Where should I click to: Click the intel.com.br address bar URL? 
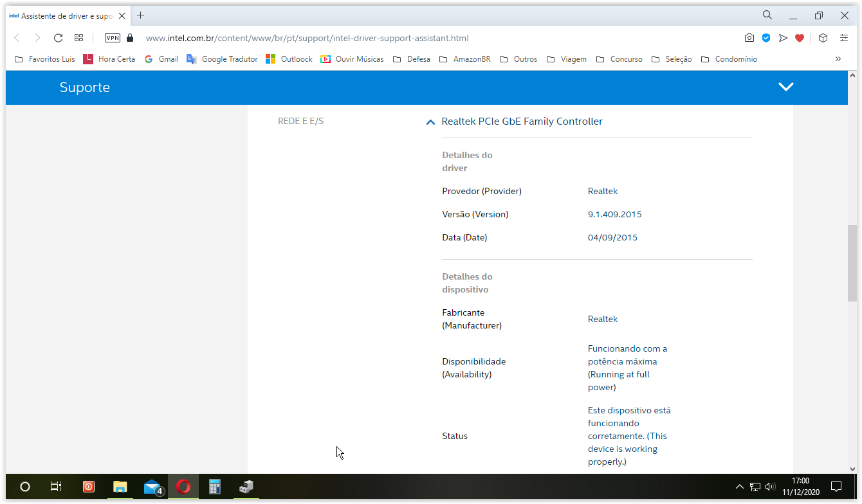point(307,38)
